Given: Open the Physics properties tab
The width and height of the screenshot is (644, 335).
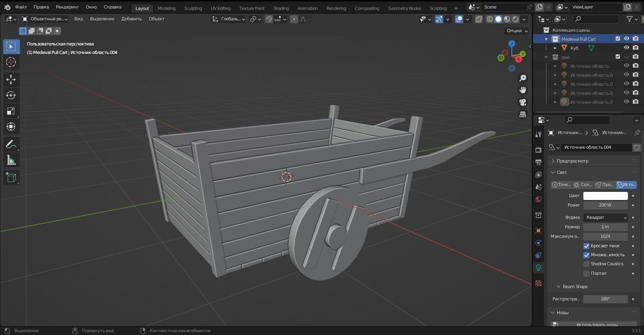Looking at the screenshot, I should [538, 243].
